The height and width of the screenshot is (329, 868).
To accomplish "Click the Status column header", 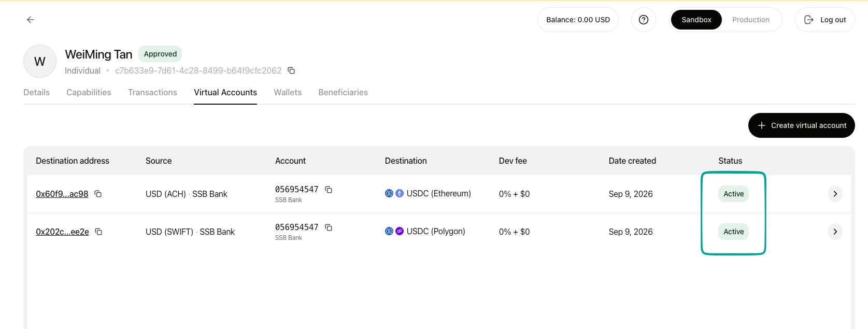I will click(x=730, y=161).
